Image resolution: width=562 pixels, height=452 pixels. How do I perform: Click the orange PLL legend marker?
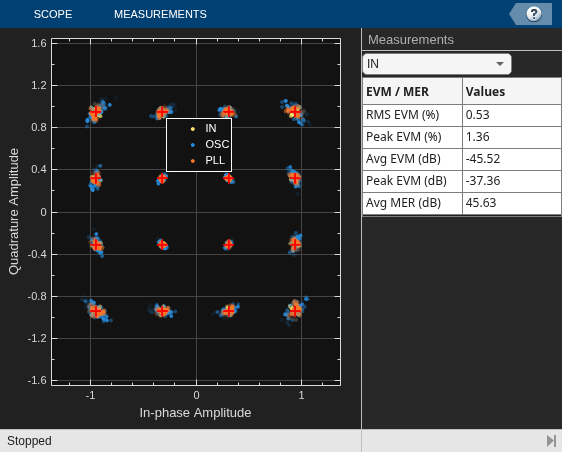pos(193,161)
